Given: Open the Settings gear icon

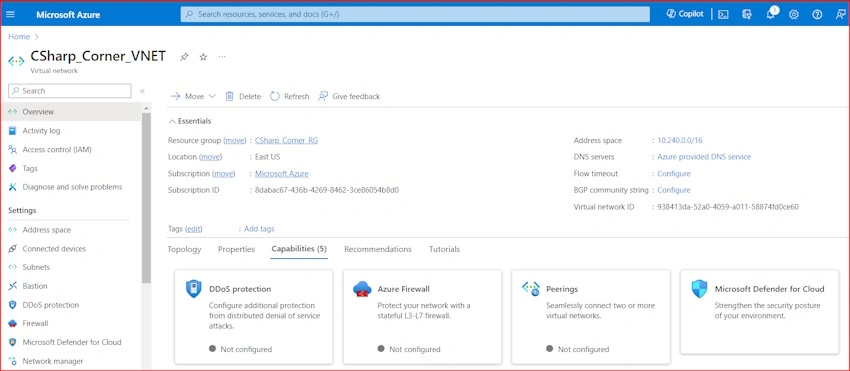Looking at the screenshot, I should (x=794, y=15).
